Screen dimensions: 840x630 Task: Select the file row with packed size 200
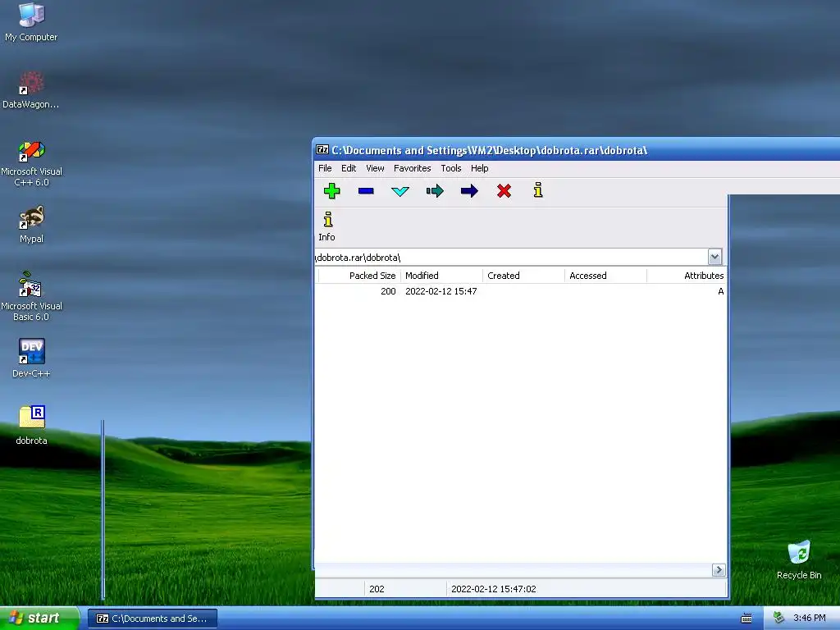(x=521, y=291)
